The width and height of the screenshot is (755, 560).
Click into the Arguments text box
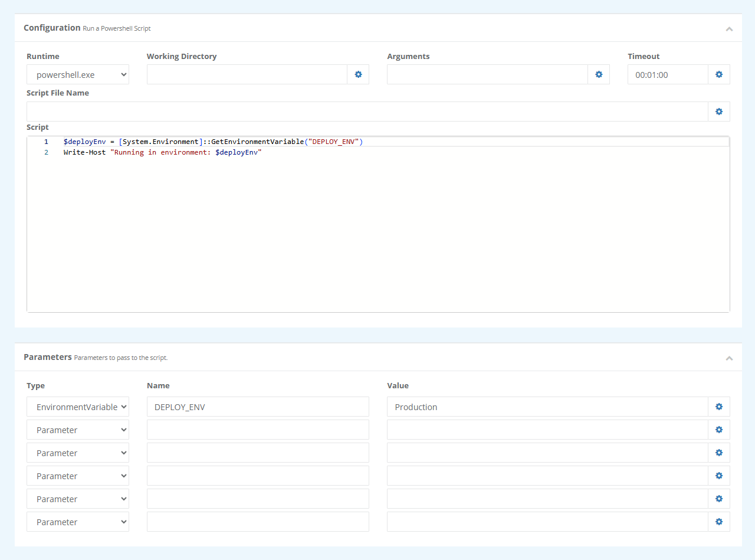487,75
